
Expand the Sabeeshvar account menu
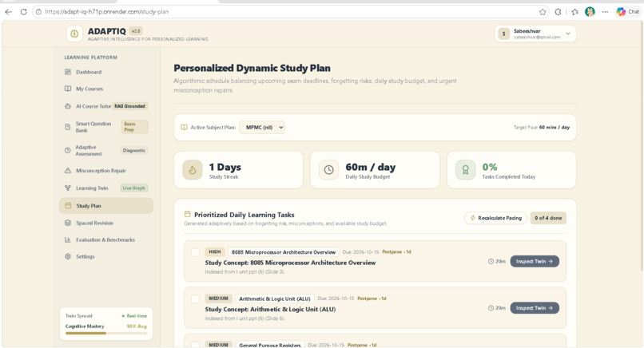click(535, 34)
